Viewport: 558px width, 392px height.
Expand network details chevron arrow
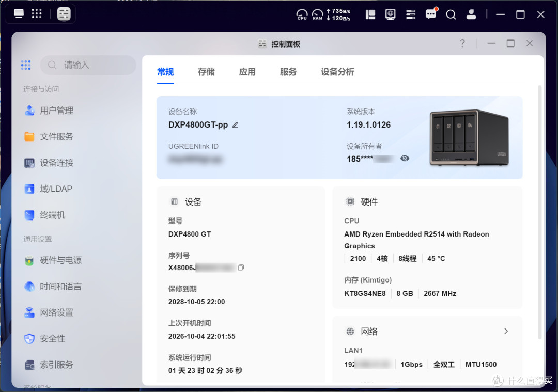[506, 331]
